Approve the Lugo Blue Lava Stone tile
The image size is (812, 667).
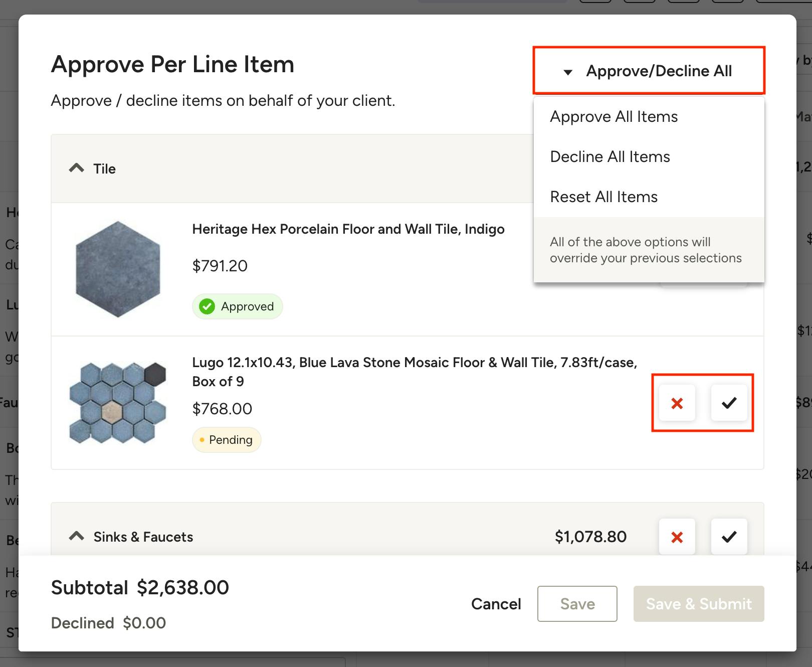(x=729, y=403)
